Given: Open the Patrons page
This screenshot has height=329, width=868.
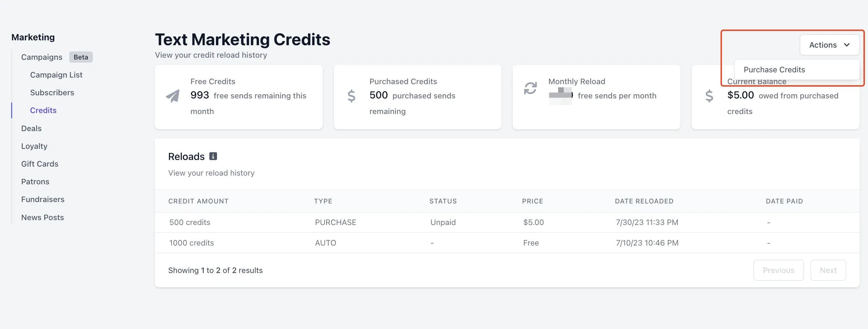Looking at the screenshot, I should click(x=35, y=182).
